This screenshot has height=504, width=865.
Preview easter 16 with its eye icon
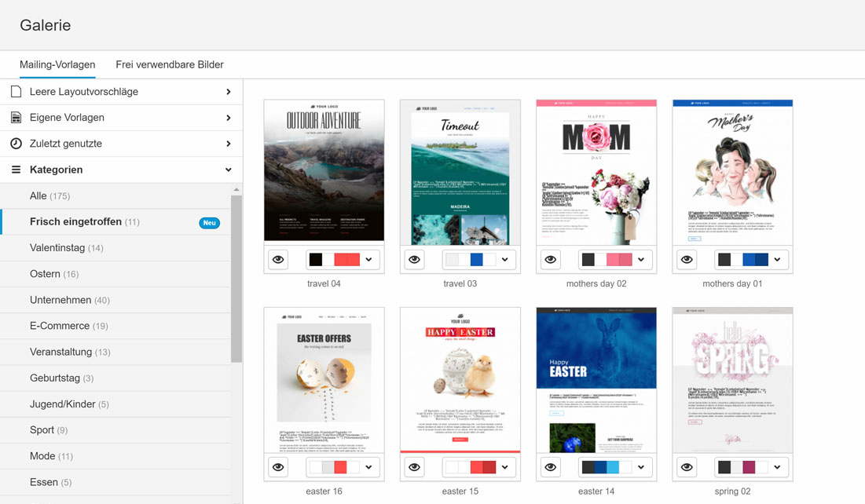click(x=278, y=467)
